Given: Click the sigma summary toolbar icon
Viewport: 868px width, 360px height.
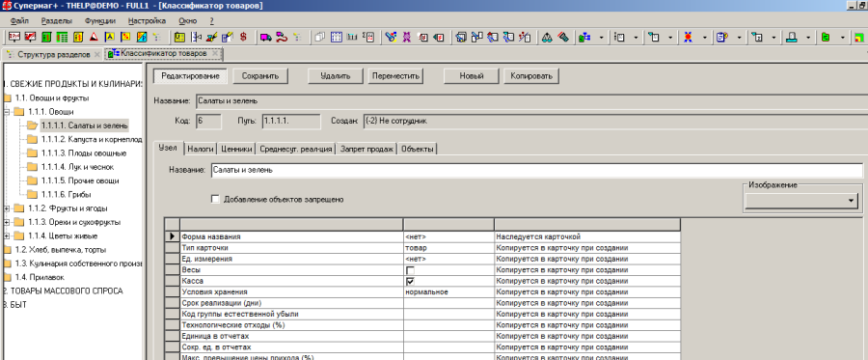Looking at the screenshot, I should 368,37.
